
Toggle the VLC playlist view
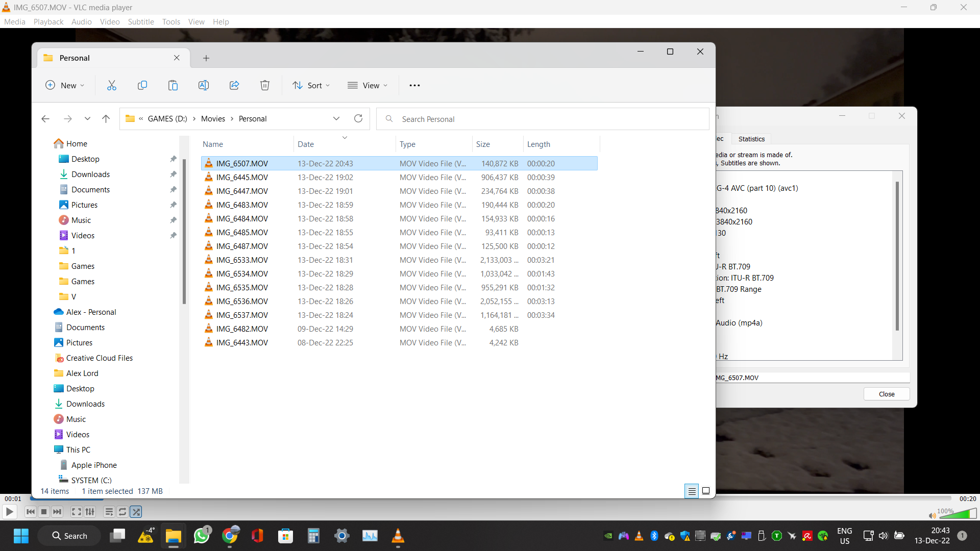[x=109, y=512]
